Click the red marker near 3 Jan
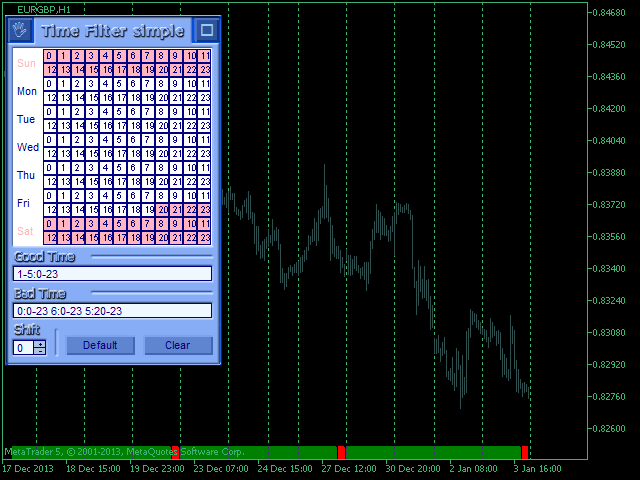Screen dimensions: 640x480 [x=525, y=452]
